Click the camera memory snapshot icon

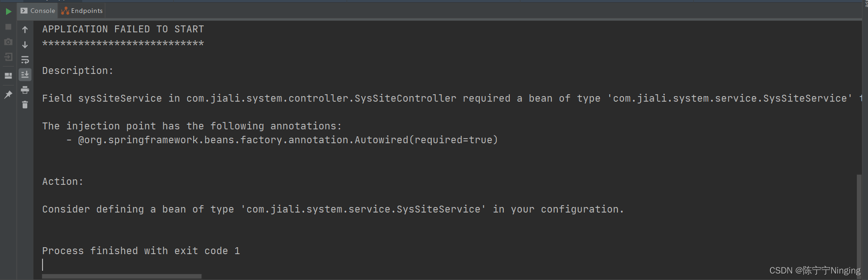pos(8,42)
